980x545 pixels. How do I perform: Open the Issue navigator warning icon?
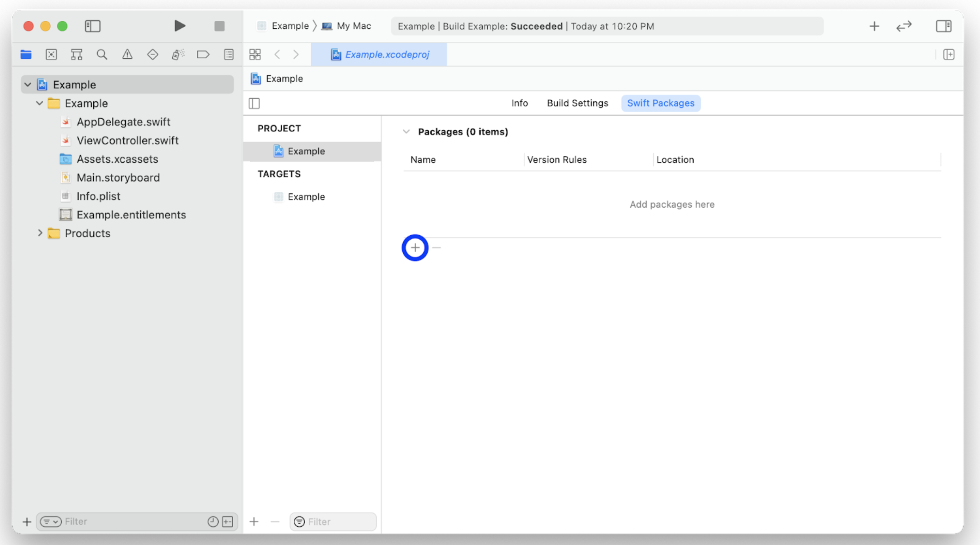[127, 54]
